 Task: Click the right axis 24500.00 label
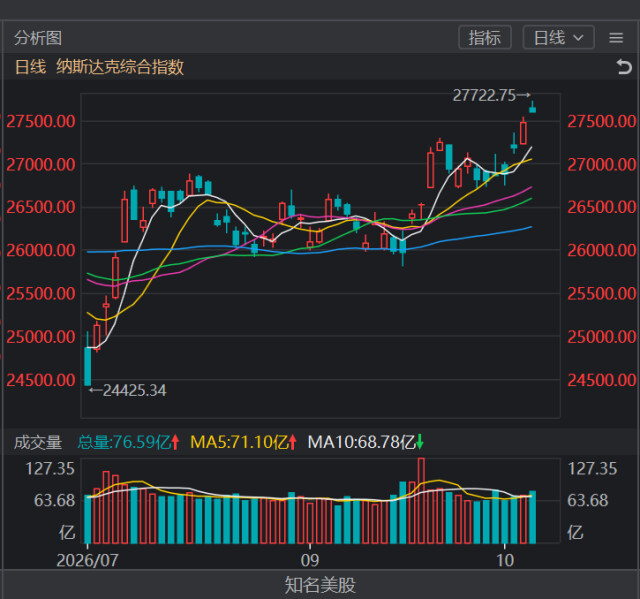pyautogui.click(x=602, y=380)
